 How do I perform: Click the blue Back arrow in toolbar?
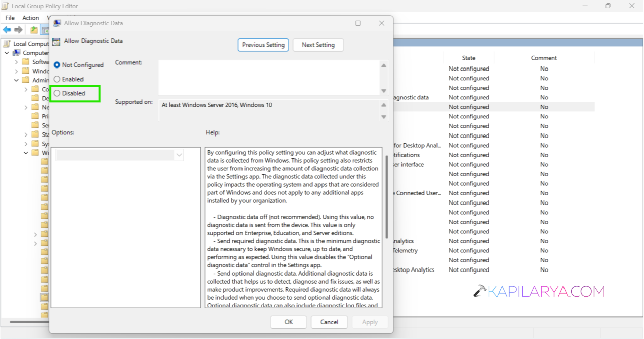coord(7,30)
